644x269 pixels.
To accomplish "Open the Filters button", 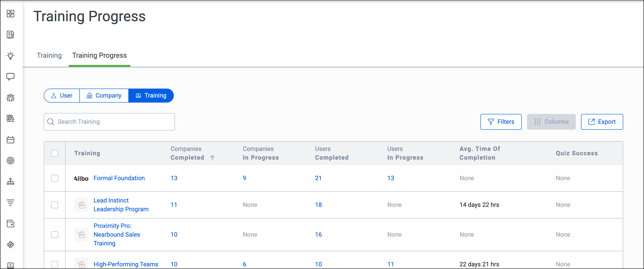I will pyautogui.click(x=501, y=122).
